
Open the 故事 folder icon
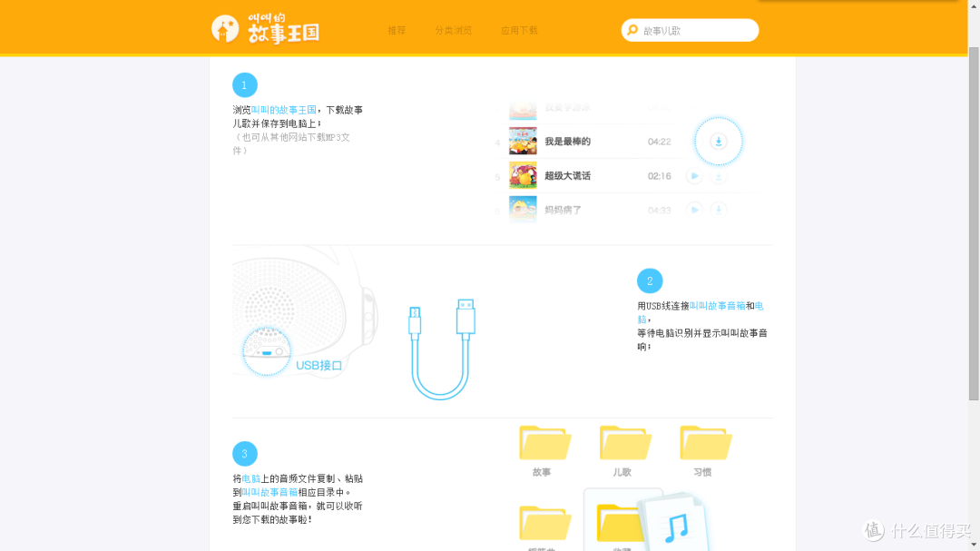(545, 443)
